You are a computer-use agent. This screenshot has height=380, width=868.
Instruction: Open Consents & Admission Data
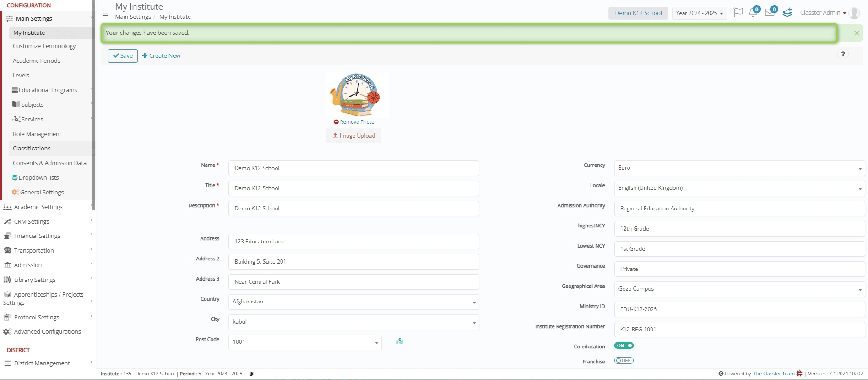pos(49,163)
